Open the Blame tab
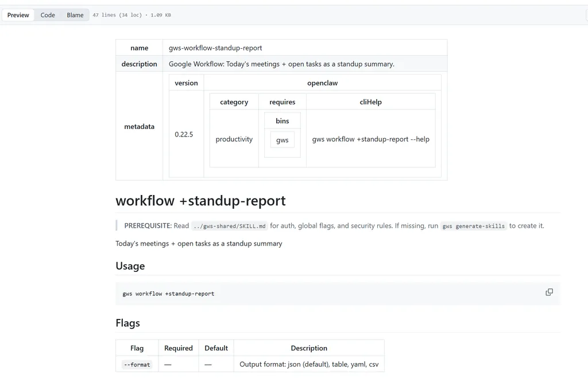The image size is (588, 378). coord(75,15)
